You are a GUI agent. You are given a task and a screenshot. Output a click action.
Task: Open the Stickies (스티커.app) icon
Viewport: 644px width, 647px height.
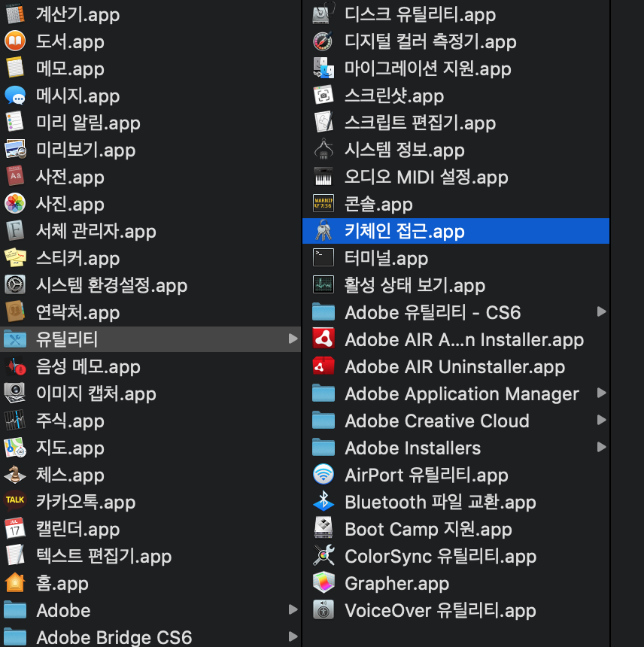tap(15, 258)
